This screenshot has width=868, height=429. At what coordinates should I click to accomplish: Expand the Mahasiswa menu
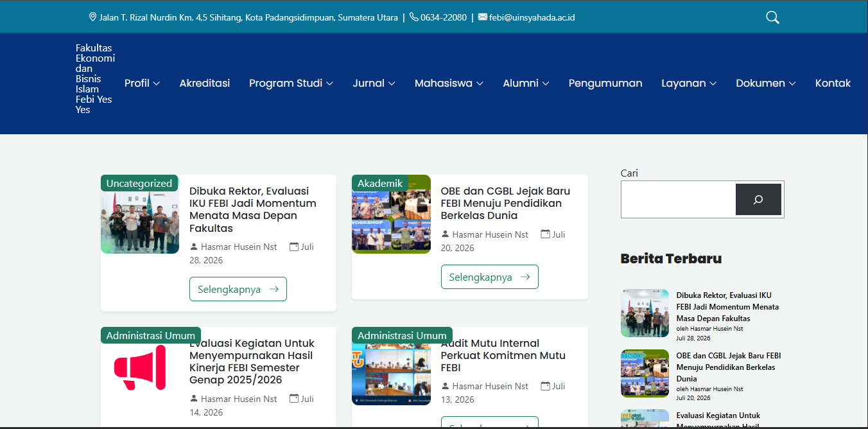[449, 83]
